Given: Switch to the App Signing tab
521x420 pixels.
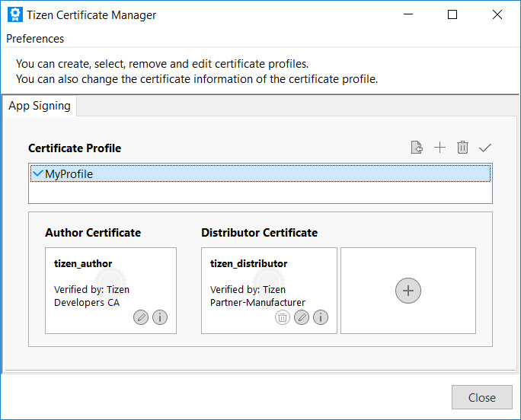Looking at the screenshot, I should [x=40, y=106].
